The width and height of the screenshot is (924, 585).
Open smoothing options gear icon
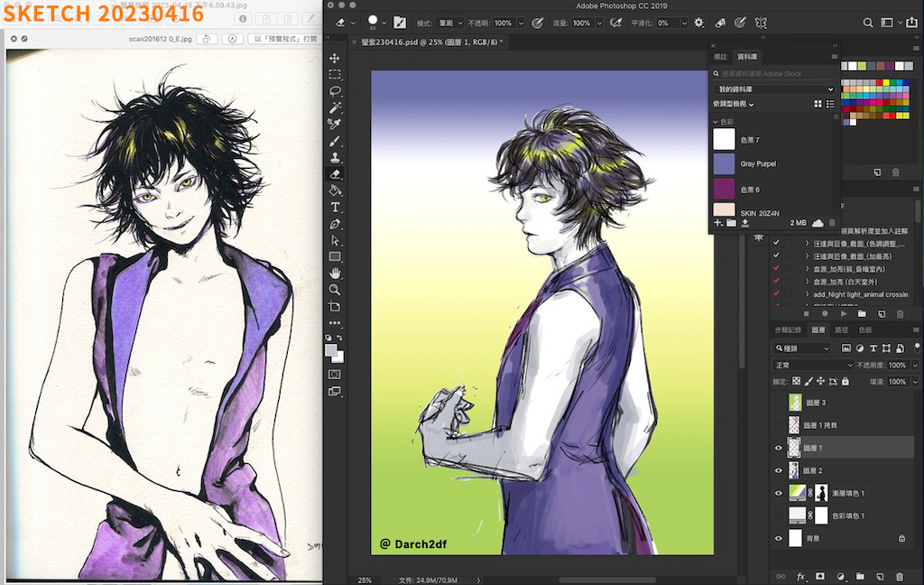[699, 23]
